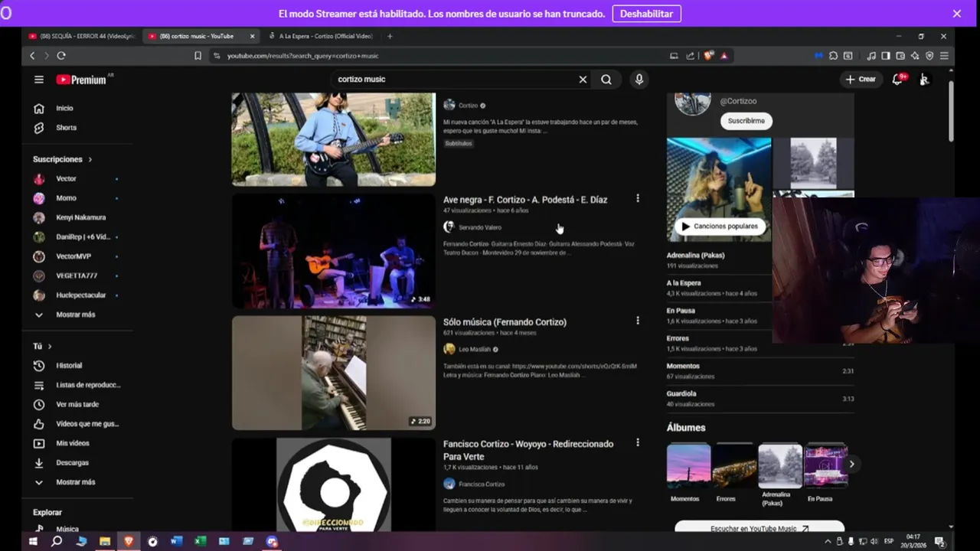Open Mis videos in sidebar

pos(72,443)
